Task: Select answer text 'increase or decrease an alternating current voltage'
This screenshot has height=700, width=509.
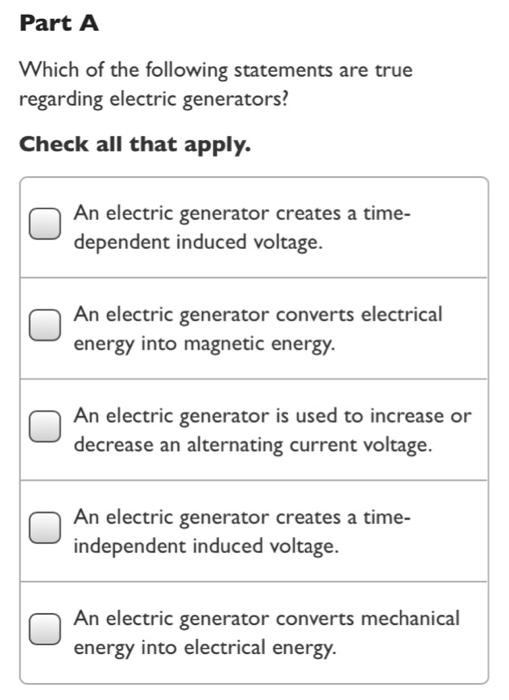Action: [x=272, y=430]
